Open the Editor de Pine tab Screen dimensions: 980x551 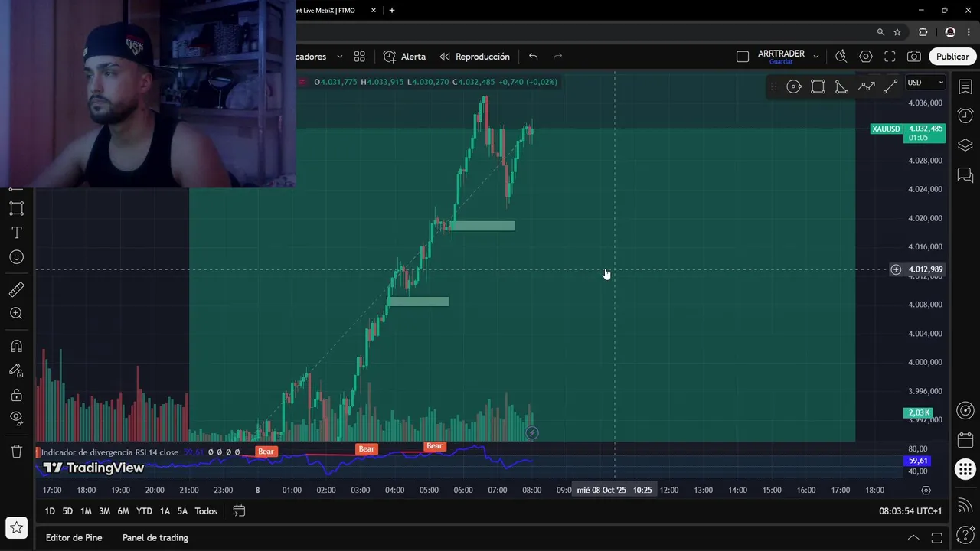(73, 538)
